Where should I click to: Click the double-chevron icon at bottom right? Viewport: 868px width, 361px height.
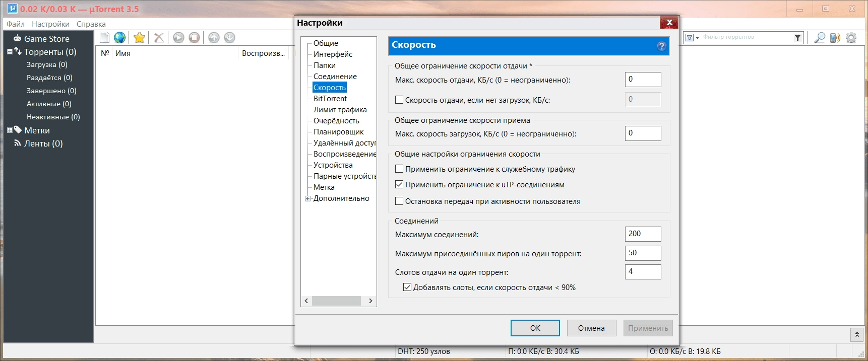coord(857,334)
